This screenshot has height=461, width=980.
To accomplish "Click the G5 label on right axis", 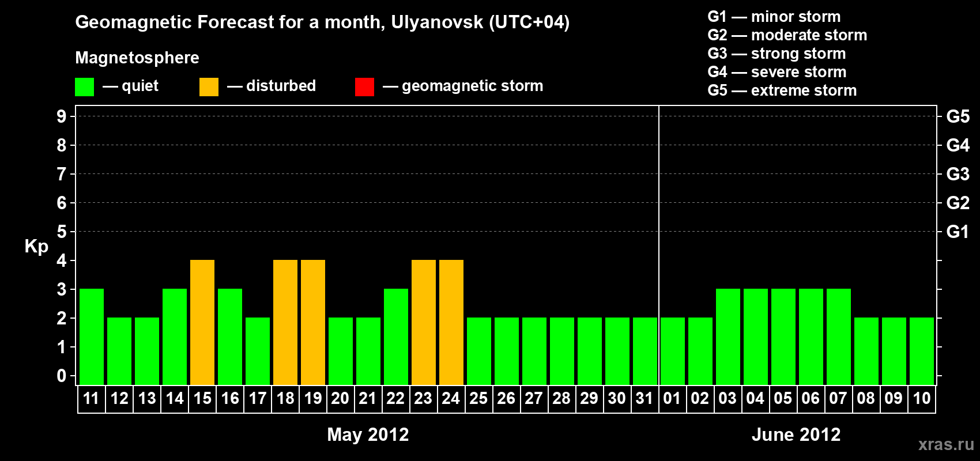I will [958, 116].
